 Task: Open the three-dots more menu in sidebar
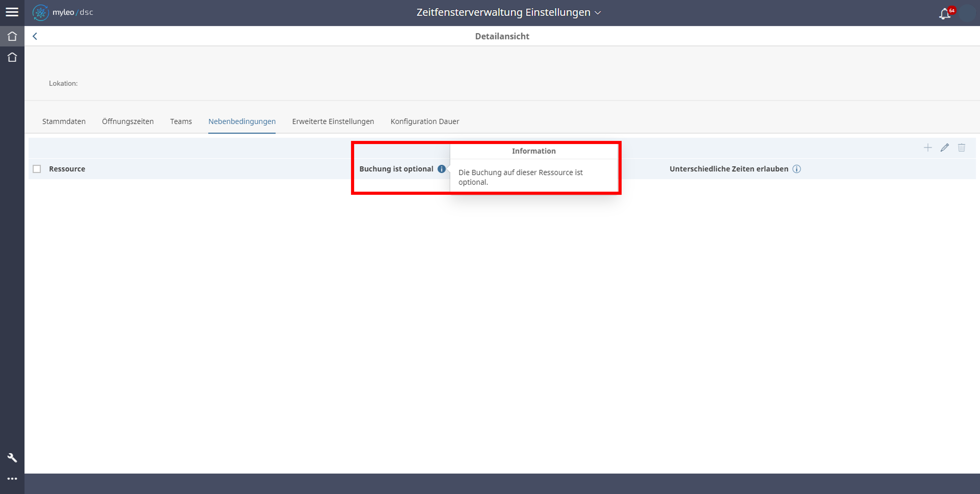pyautogui.click(x=12, y=478)
